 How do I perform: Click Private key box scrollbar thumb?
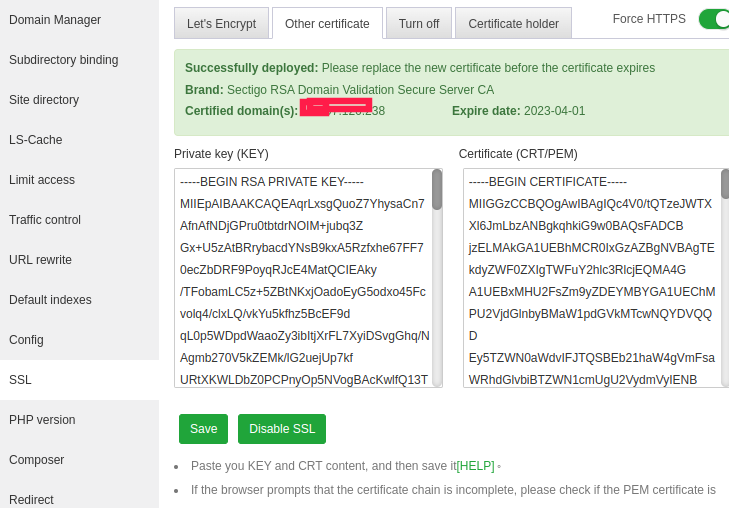(437, 189)
